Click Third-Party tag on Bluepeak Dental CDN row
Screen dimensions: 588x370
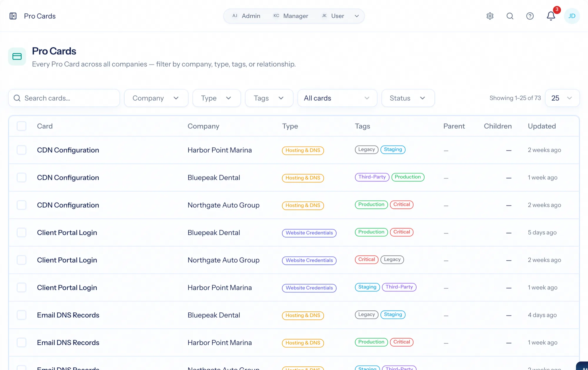pyautogui.click(x=372, y=177)
